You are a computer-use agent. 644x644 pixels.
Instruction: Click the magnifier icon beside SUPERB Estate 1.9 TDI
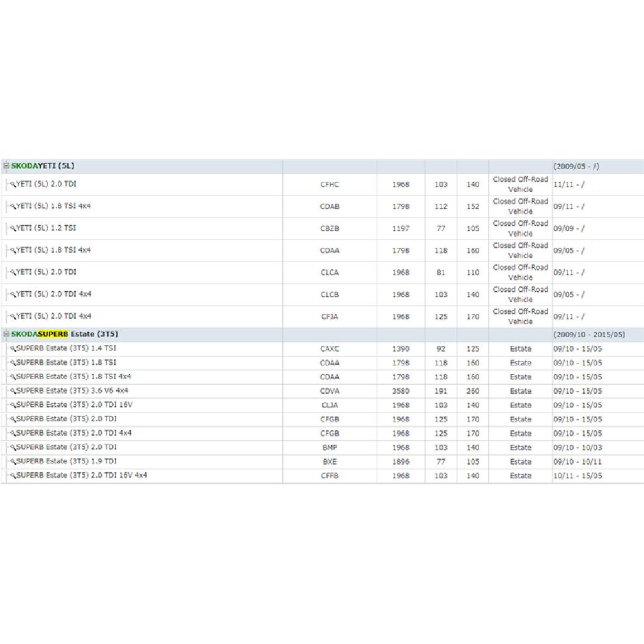[13, 462]
